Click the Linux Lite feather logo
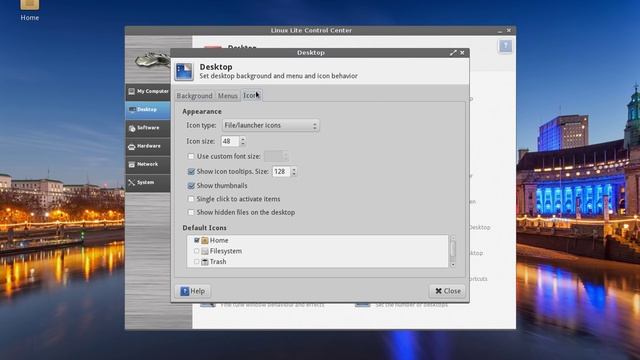The image size is (640, 360). coord(152,60)
